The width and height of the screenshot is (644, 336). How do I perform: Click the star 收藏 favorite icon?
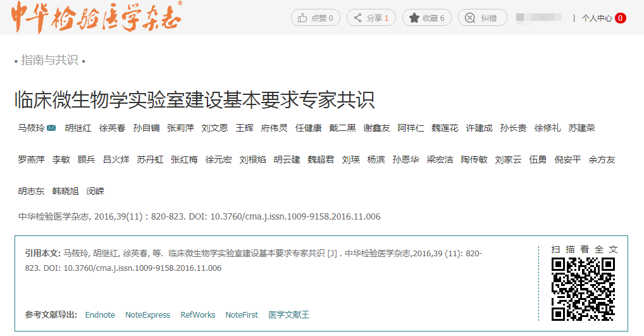pos(414,18)
